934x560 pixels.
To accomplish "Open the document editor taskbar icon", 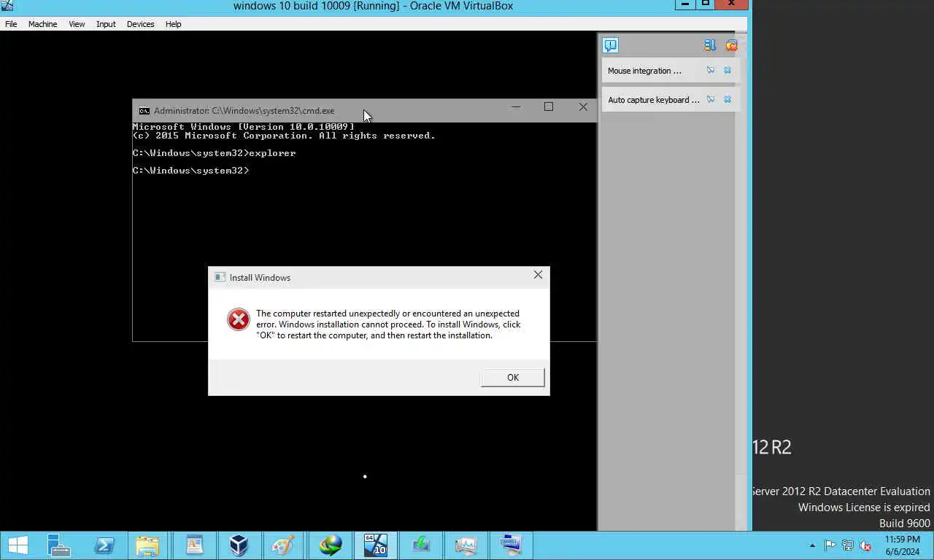I will 194,545.
